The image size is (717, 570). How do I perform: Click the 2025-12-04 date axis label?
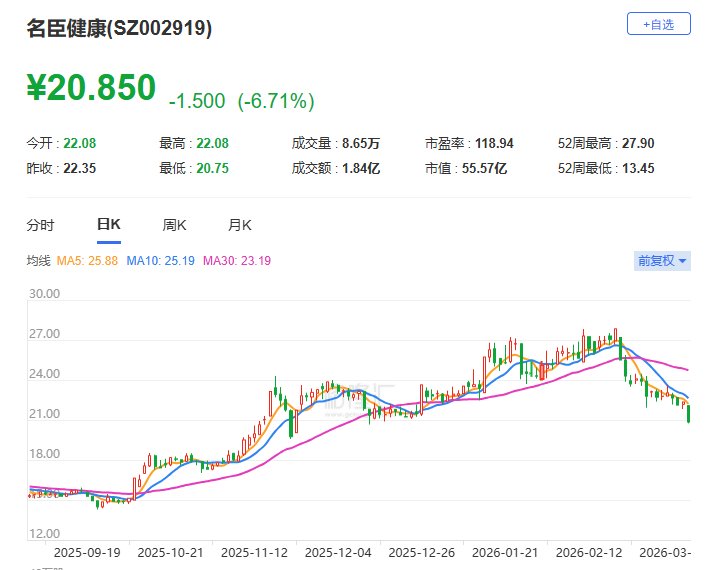pyautogui.click(x=337, y=551)
